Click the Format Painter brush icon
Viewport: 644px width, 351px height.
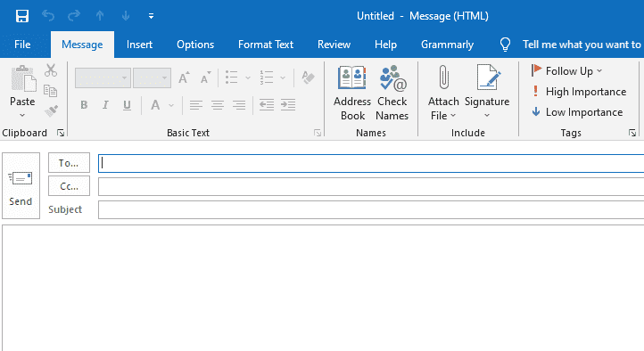[x=51, y=110]
